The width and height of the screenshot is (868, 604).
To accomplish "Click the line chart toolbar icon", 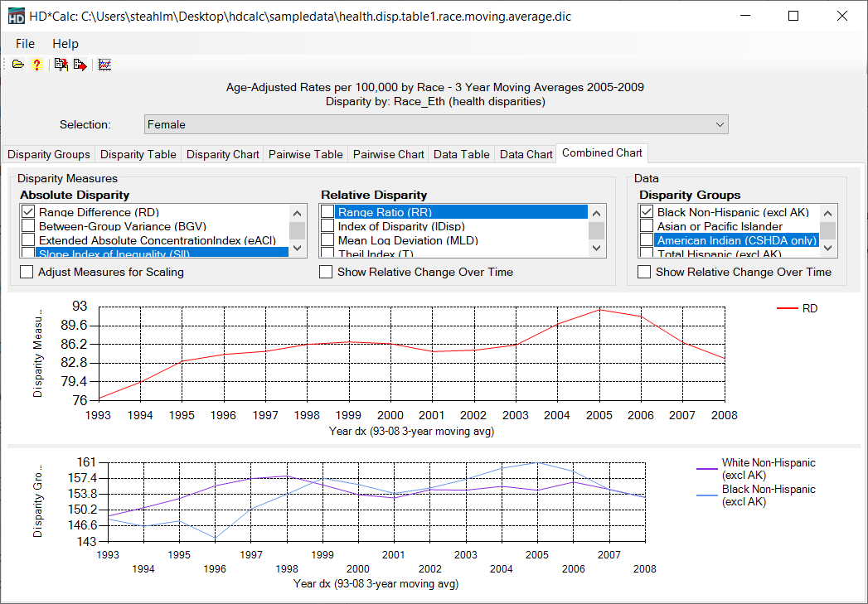I will [104, 65].
